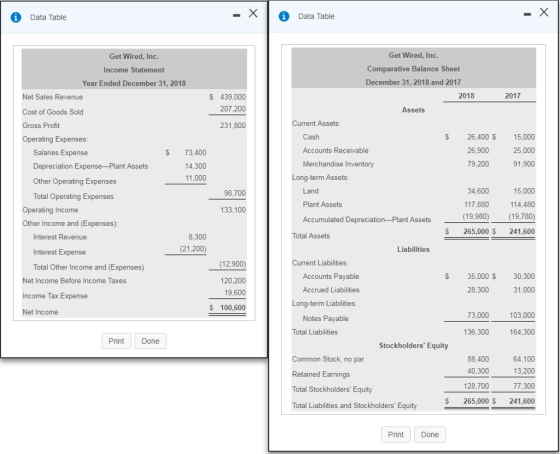Click the info icon in the Income Statement dialog

[16, 17]
